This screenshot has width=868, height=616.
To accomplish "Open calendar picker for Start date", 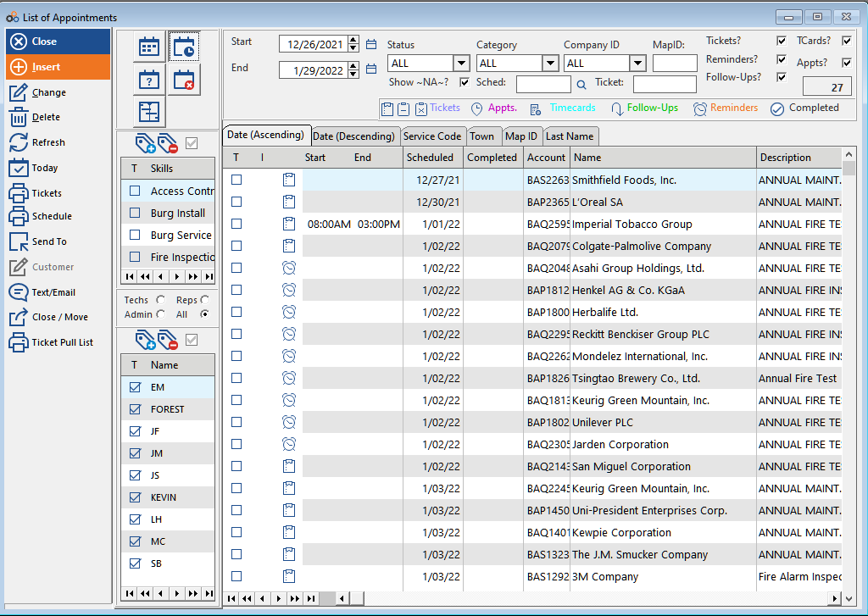I will (x=371, y=44).
